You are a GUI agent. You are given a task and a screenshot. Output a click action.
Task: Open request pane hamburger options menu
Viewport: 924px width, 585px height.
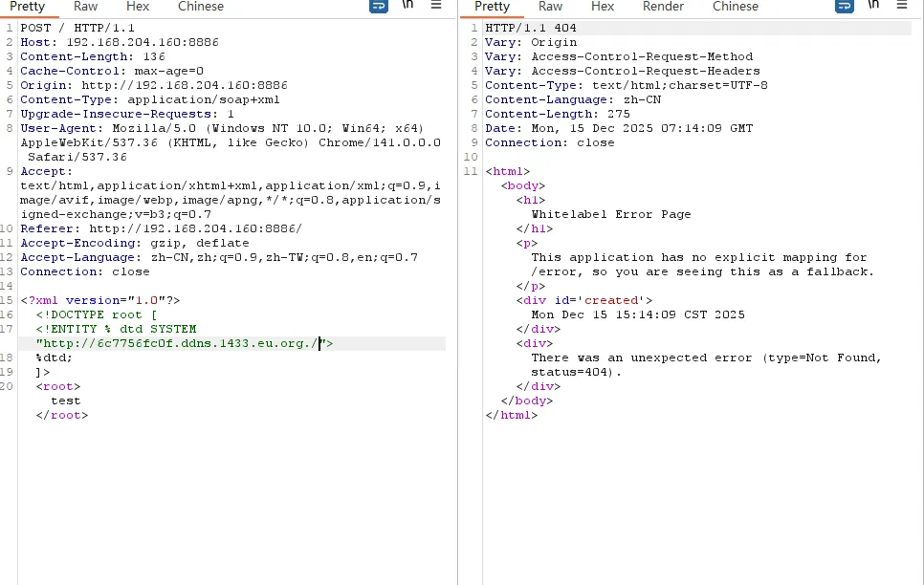click(436, 6)
